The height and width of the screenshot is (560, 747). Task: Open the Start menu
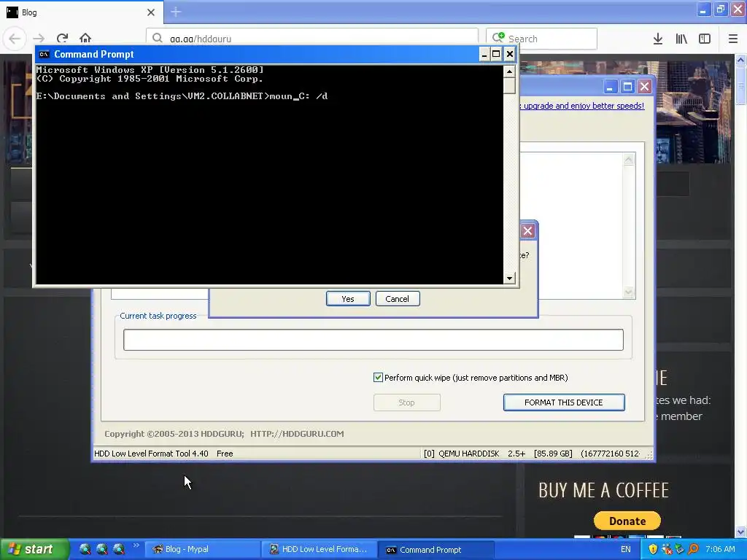(34, 549)
